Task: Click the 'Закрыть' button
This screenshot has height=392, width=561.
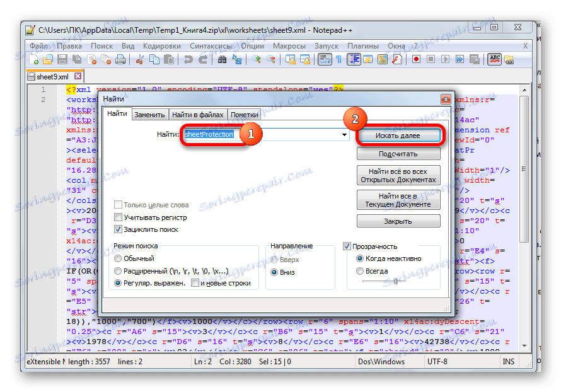Action: coord(398,221)
